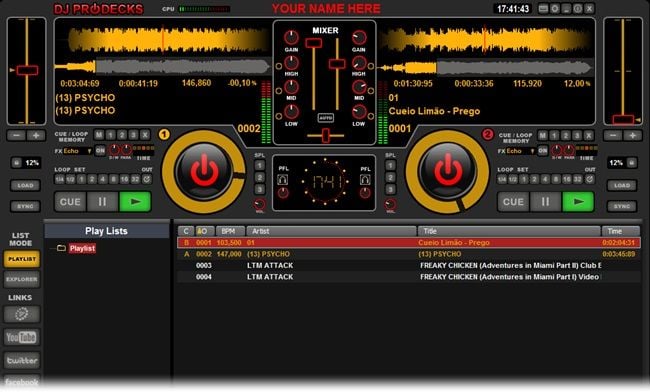This screenshot has height=392, width=650.
Task: Select deck 1 cue memory slot 1
Action: tap(110, 135)
